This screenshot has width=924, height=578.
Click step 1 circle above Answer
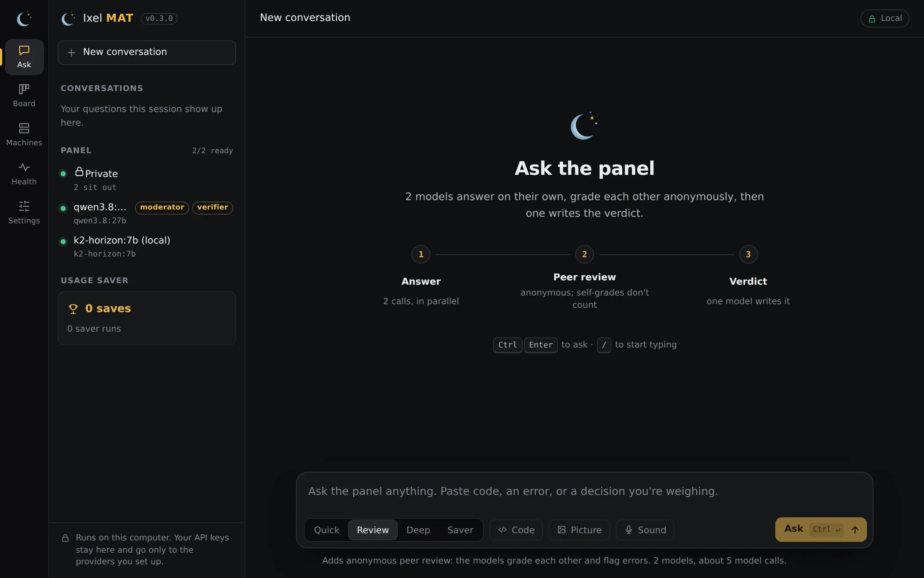pos(421,254)
